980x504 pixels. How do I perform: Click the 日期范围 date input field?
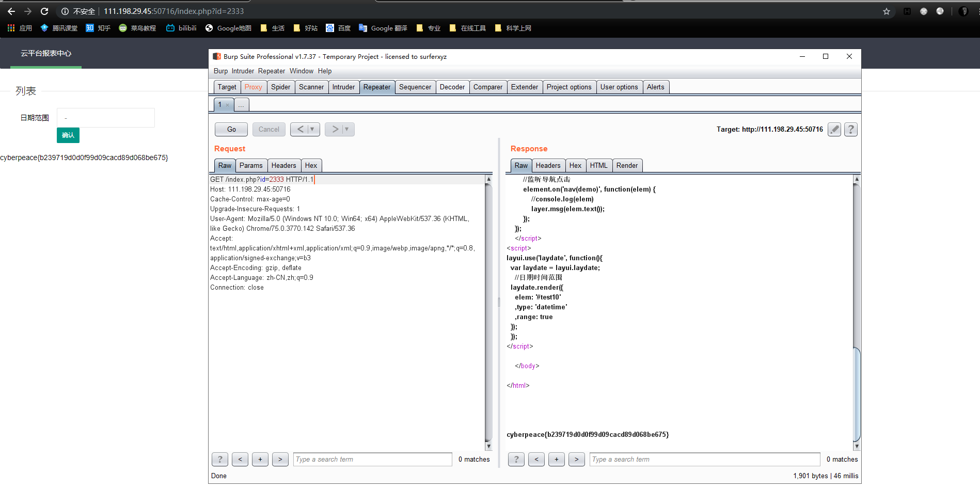click(106, 118)
